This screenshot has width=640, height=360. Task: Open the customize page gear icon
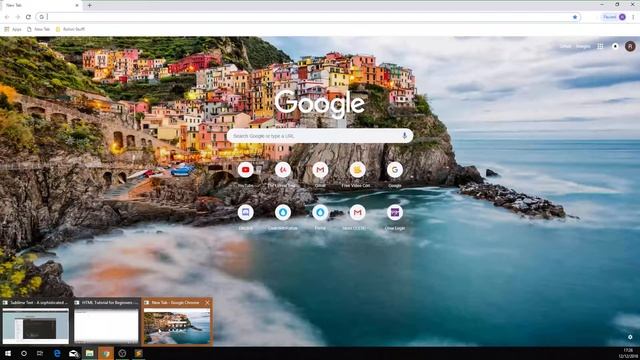click(630, 337)
